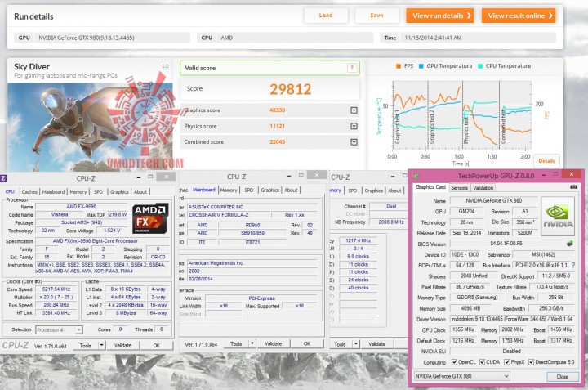Click the GPU name field in Run details
Image resolution: width=588 pixels, height=390 pixels.
pos(112,38)
